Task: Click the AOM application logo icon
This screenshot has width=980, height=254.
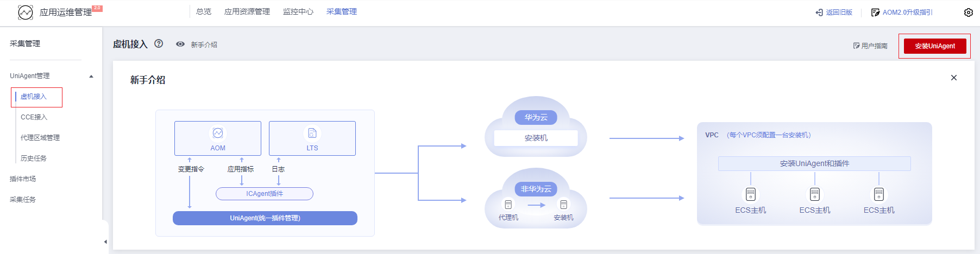Action: tap(26, 12)
